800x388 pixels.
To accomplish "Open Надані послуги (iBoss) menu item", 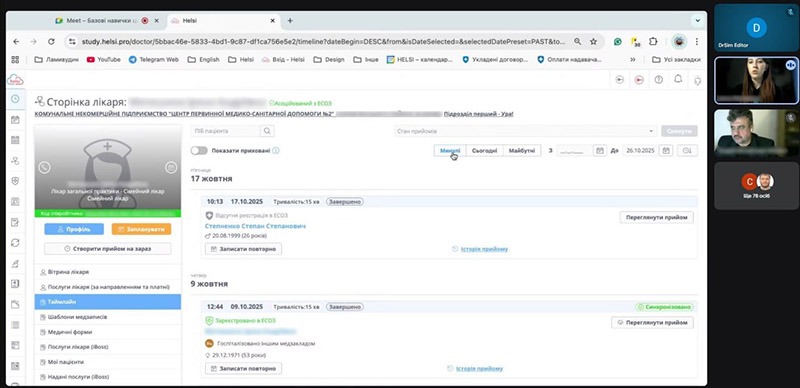I will (x=108, y=377).
